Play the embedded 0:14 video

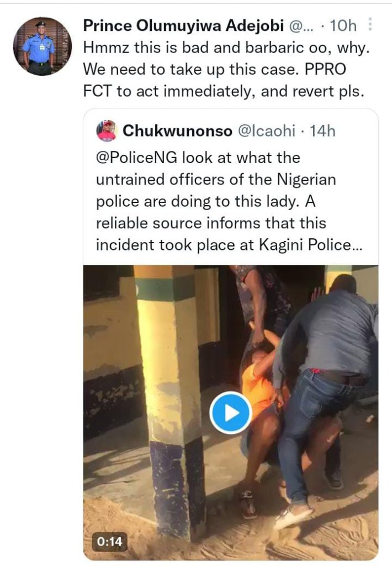[x=230, y=412]
